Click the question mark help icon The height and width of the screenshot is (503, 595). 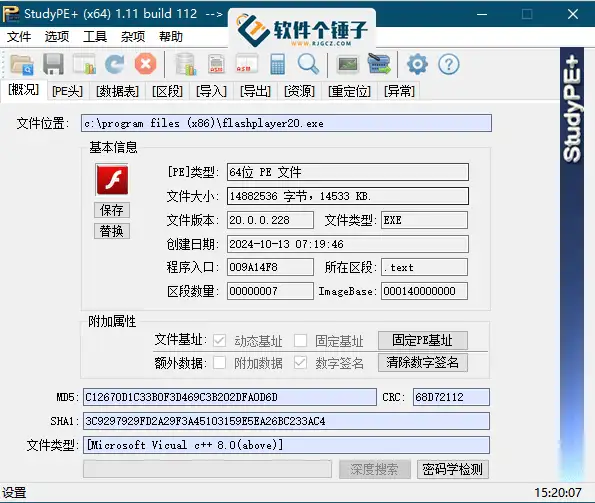(449, 64)
